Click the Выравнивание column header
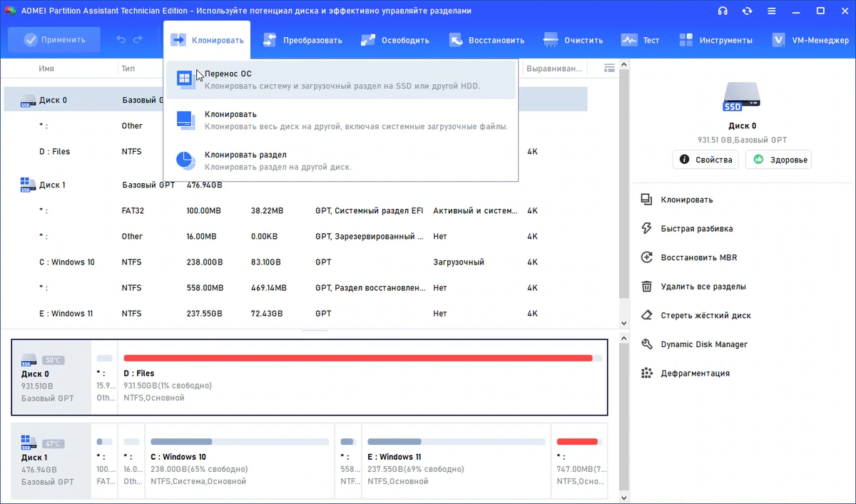The width and height of the screenshot is (856, 504). (555, 68)
